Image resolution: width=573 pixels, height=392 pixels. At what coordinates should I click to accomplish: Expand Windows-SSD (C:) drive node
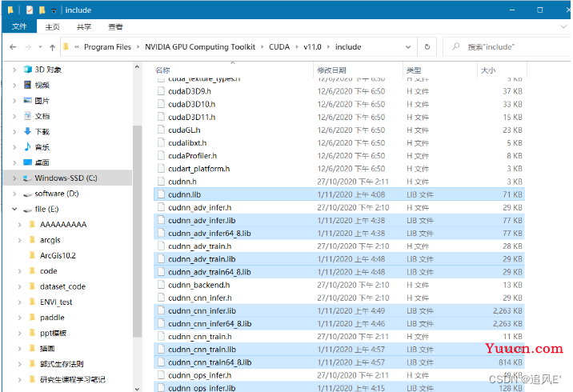point(14,178)
